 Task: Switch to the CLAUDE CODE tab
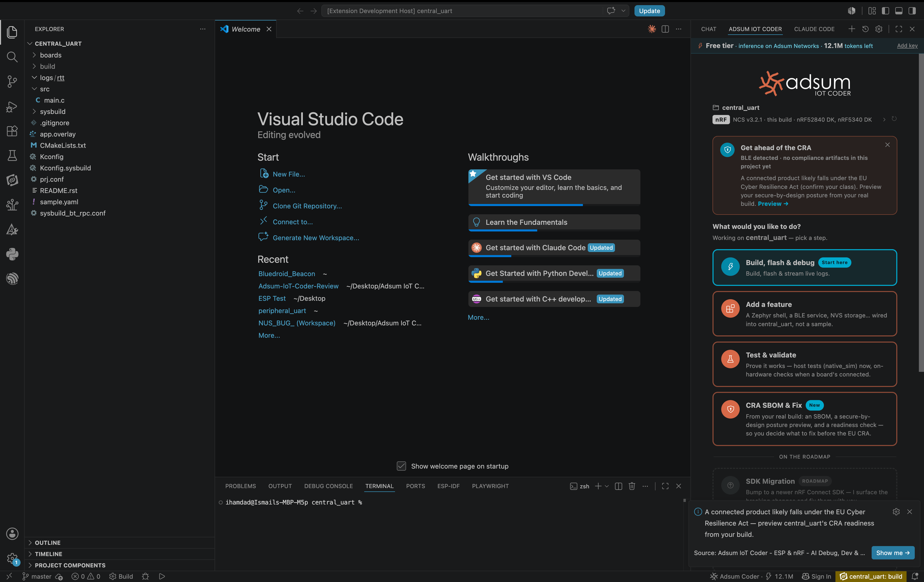pos(814,29)
